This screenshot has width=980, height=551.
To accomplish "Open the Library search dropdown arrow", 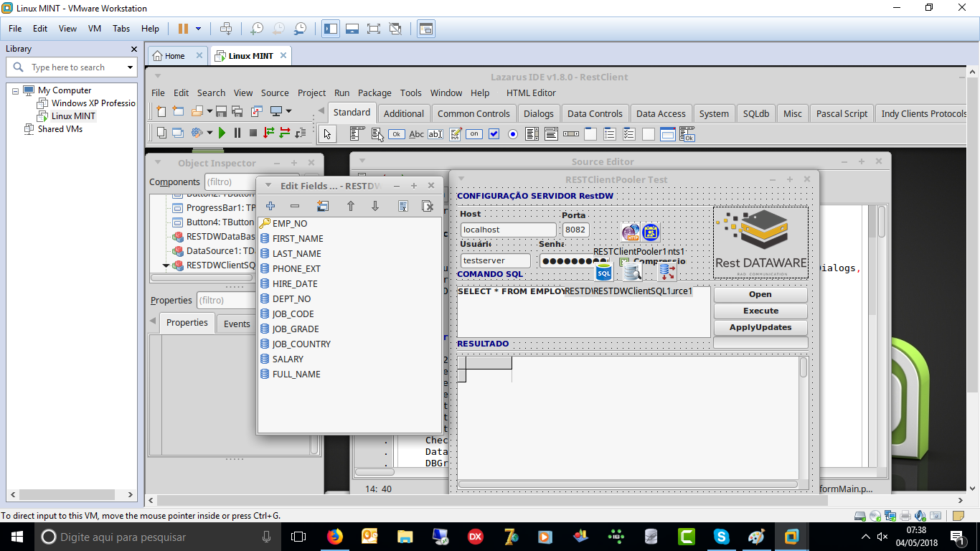I will [130, 67].
